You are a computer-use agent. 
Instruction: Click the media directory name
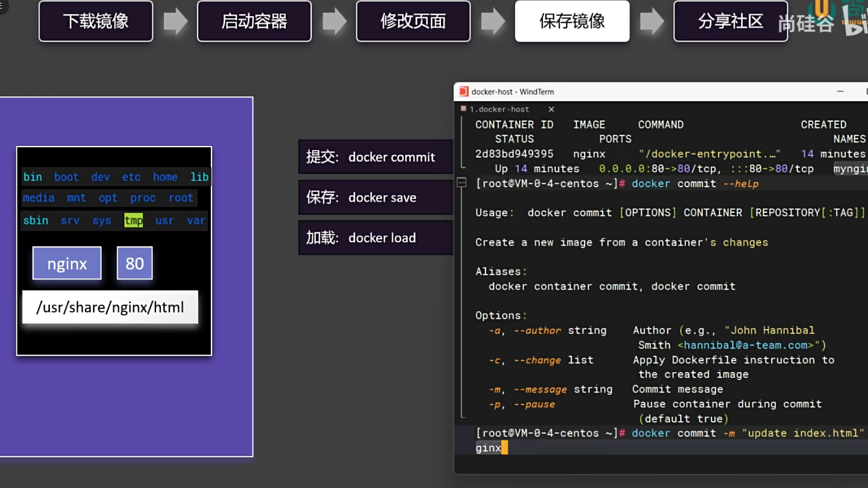pyautogui.click(x=39, y=198)
